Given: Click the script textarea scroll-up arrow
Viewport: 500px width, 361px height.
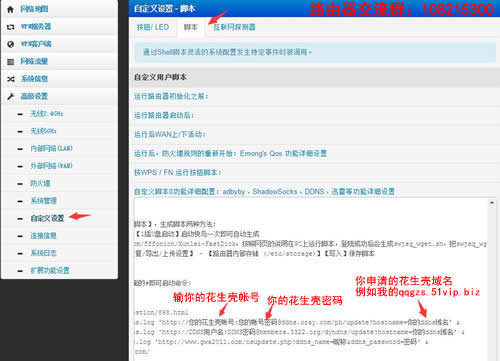Looking at the screenshot, I should 492,203.
